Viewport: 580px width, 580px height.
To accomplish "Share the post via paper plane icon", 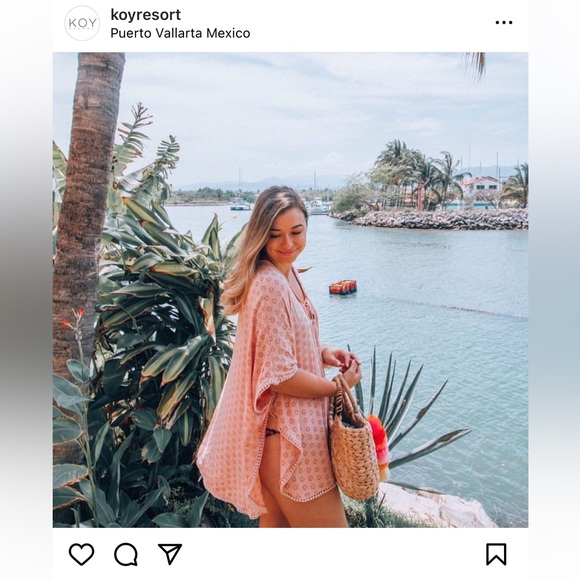I will [x=170, y=554].
